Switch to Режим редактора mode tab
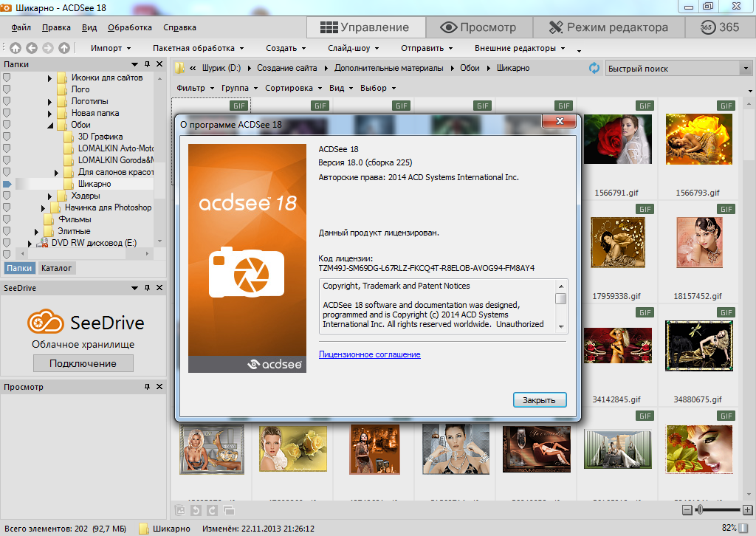The image size is (756, 536). tap(608, 27)
